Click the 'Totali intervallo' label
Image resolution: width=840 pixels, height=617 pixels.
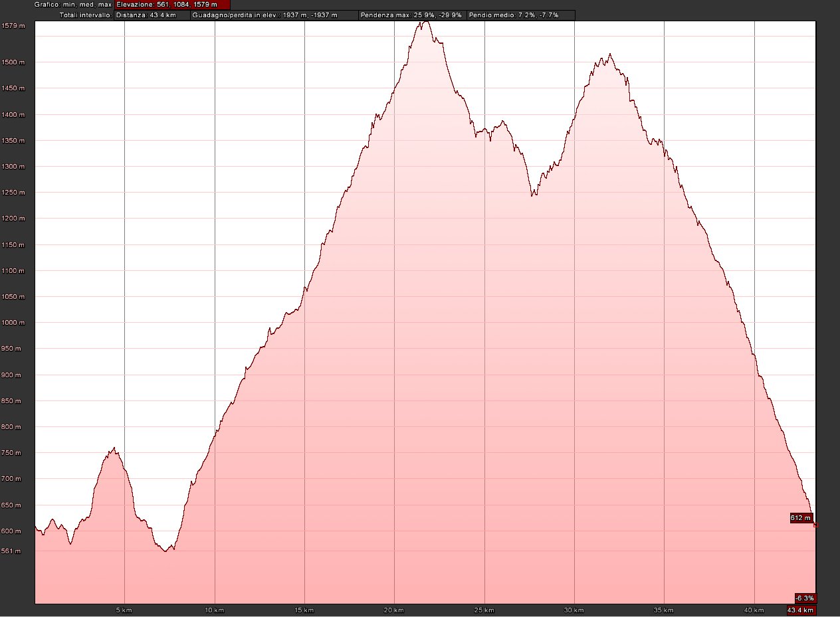(86, 15)
